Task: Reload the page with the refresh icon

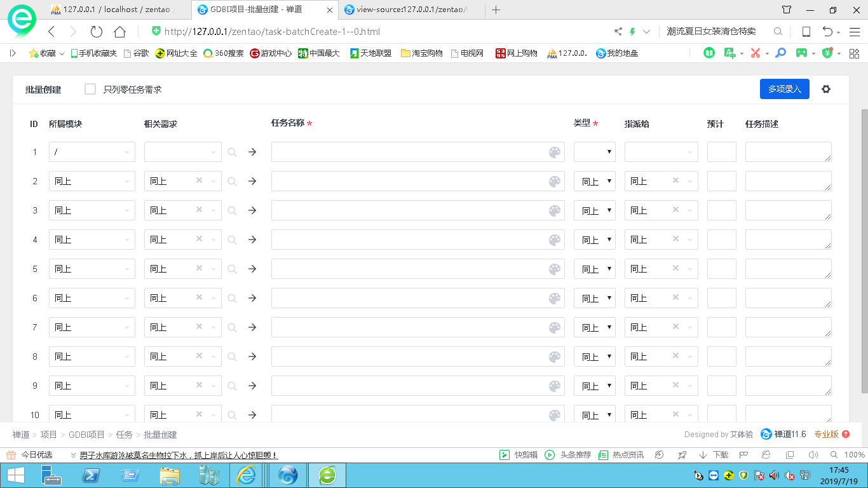Action: 96,32
